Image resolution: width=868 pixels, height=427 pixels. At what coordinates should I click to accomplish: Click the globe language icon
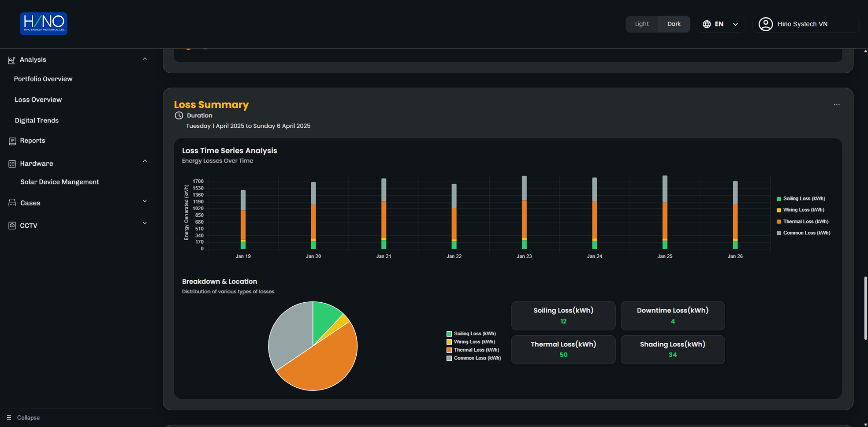point(707,24)
